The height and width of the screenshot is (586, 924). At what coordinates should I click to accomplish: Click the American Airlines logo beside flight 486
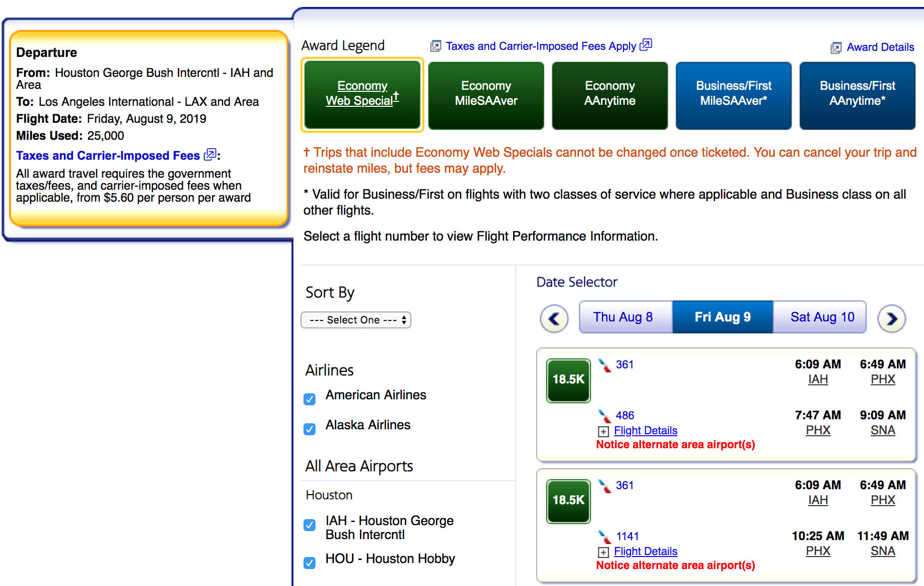click(605, 416)
